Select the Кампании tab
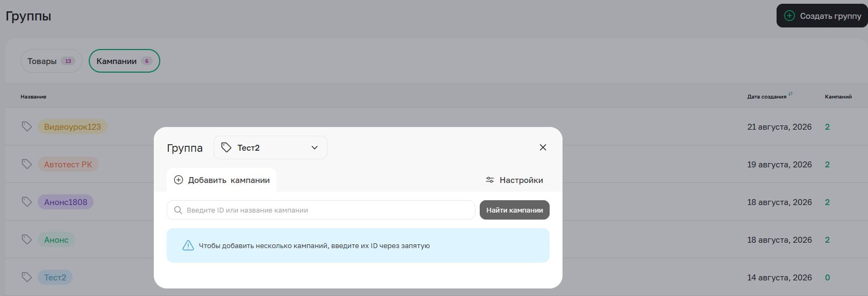 coord(124,61)
